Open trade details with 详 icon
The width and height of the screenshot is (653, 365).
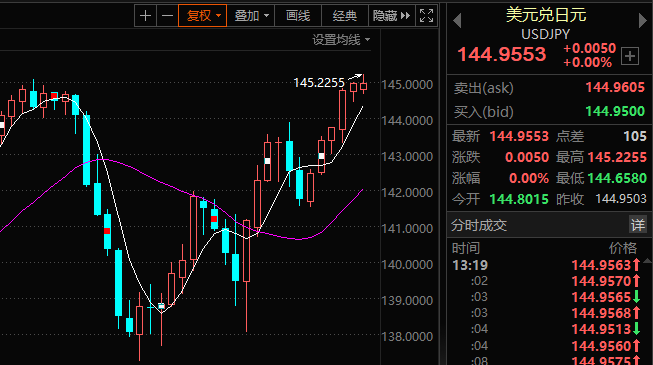[638, 225]
